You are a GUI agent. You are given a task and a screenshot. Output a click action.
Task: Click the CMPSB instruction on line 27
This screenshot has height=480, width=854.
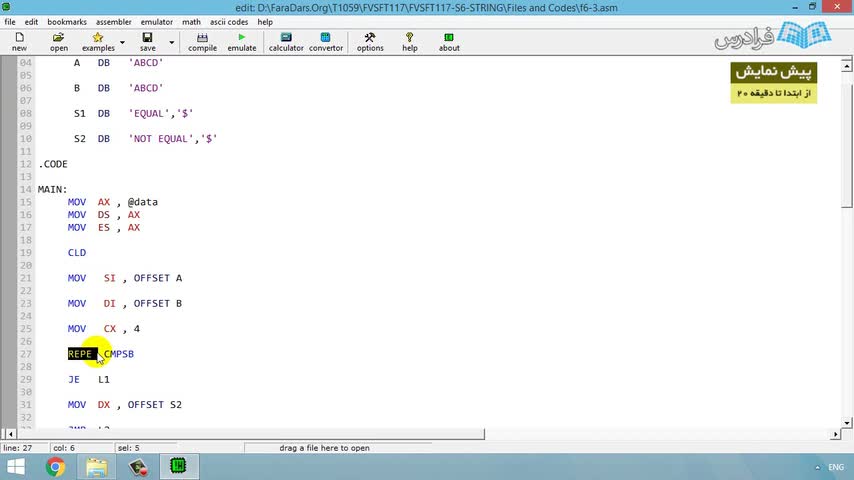tap(119, 354)
